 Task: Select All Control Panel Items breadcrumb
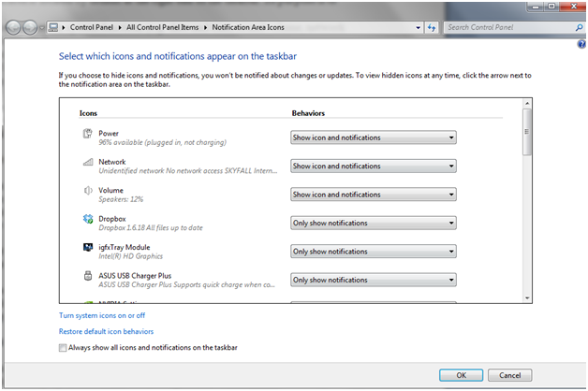click(165, 28)
